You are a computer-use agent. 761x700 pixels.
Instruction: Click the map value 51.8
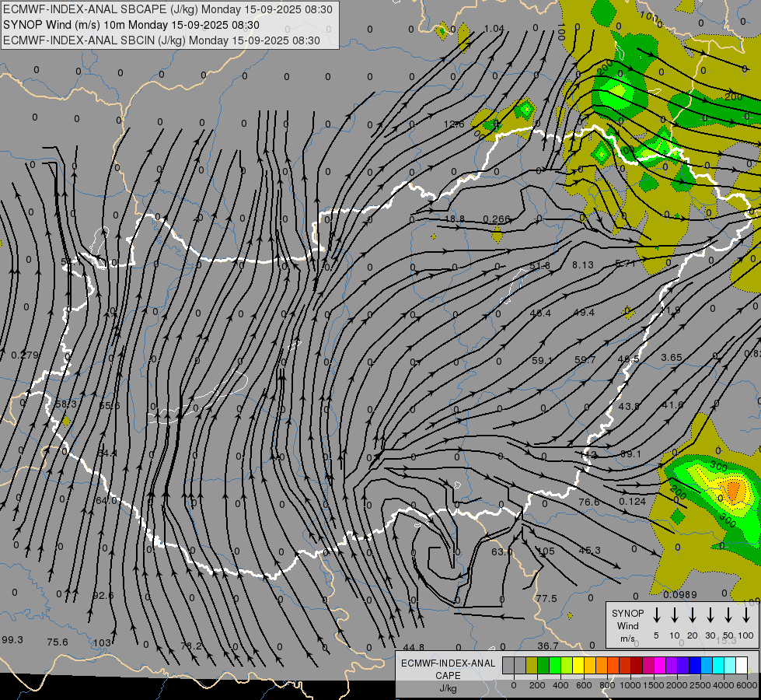point(539,266)
